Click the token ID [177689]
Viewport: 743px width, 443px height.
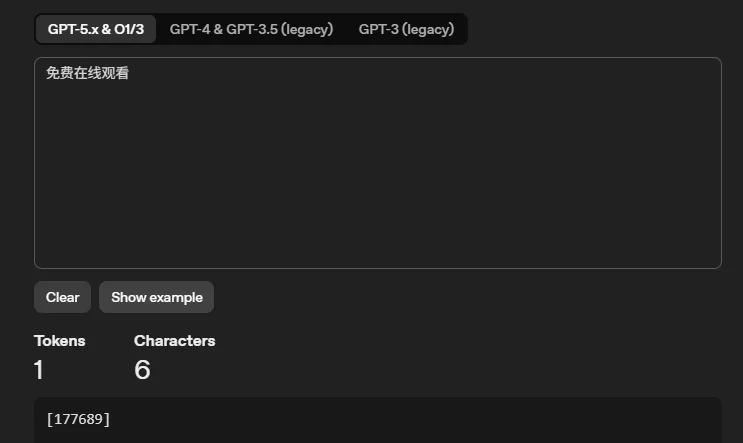click(x=78, y=419)
